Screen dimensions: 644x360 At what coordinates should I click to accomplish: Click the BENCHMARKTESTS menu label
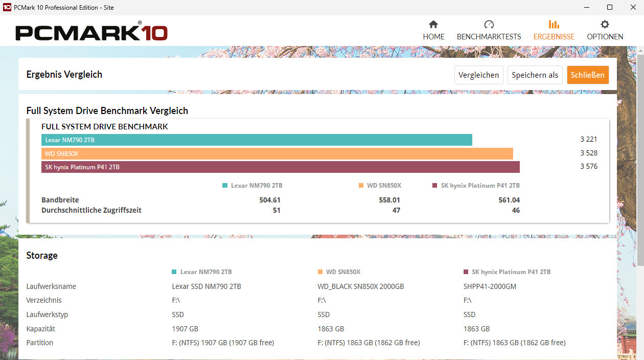pos(489,37)
